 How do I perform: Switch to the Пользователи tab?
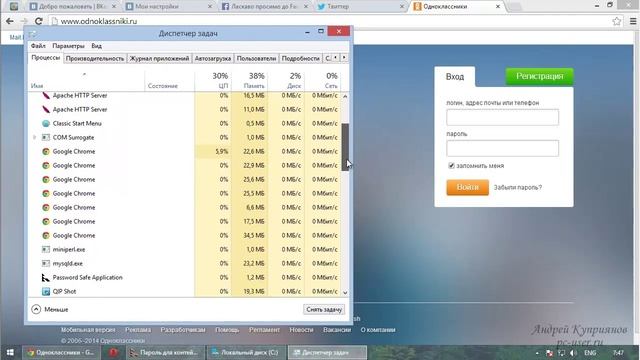tap(256, 58)
